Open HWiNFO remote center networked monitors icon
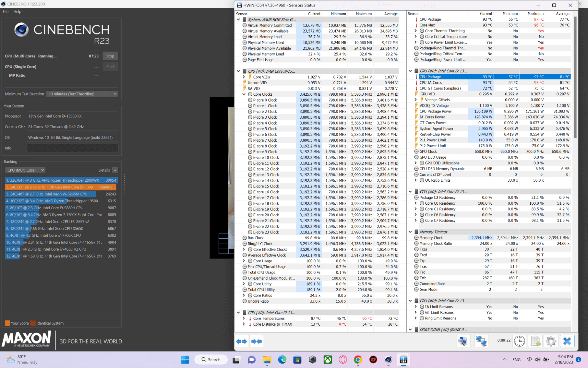The height and width of the screenshot is (368, 588). click(x=481, y=341)
